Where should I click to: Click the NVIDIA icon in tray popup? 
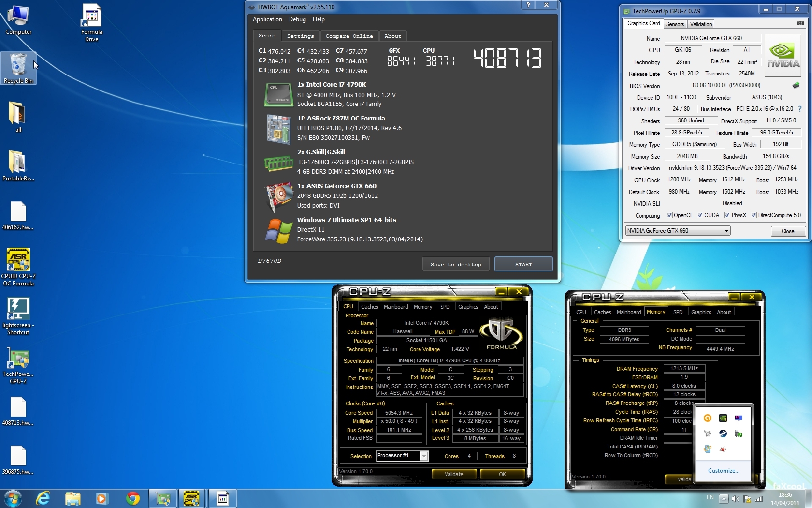723,418
